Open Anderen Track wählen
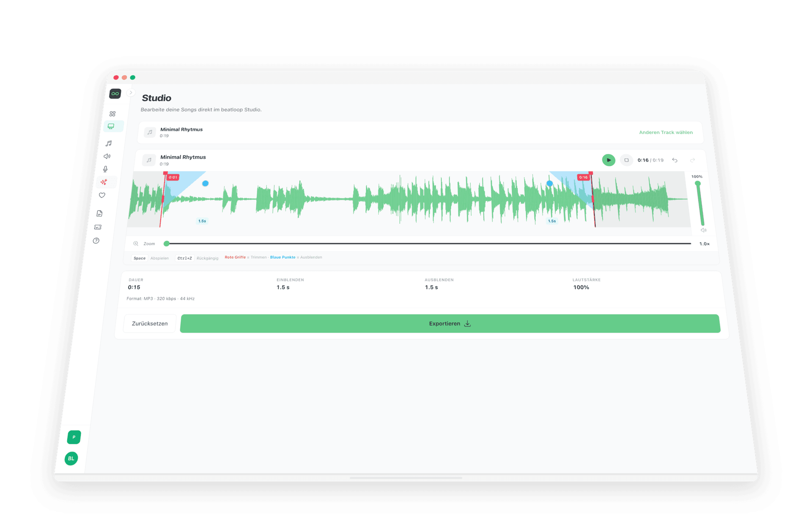Screen dimensions: 812x518 click(x=666, y=132)
